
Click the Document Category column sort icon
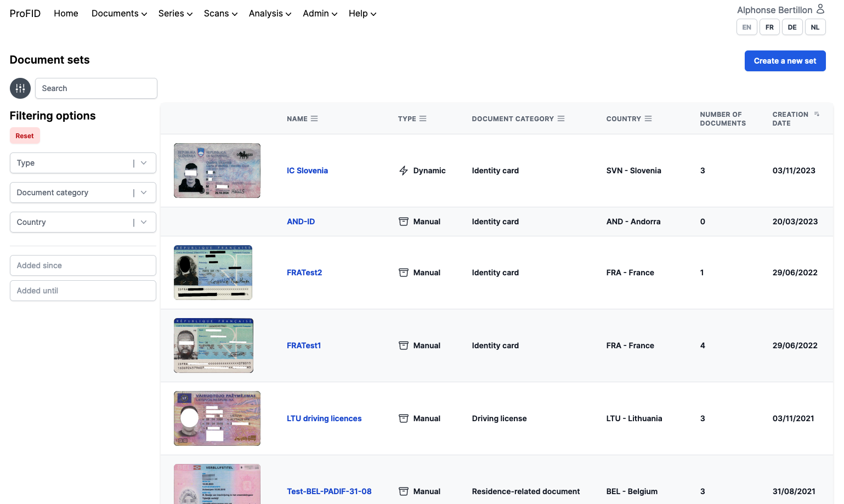pyautogui.click(x=561, y=118)
